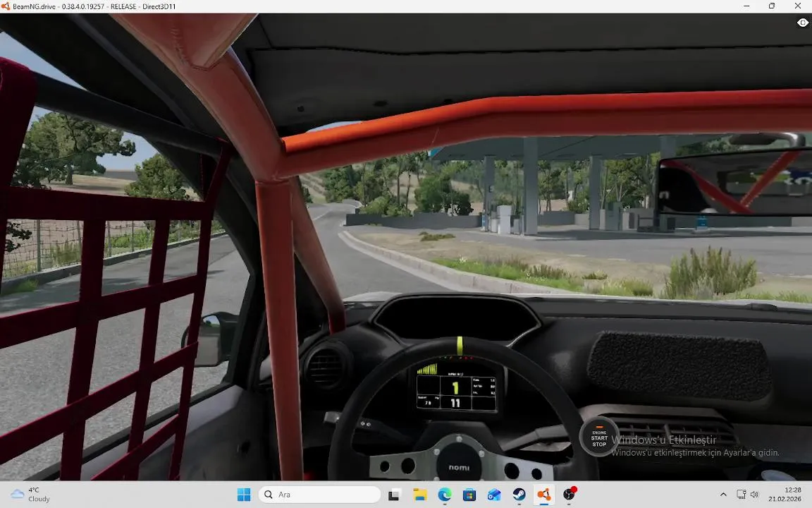The height and width of the screenshot is (508, 812).
Task: Select the BeamNG.drive taskbar icon
Action: tap(543, 495)
